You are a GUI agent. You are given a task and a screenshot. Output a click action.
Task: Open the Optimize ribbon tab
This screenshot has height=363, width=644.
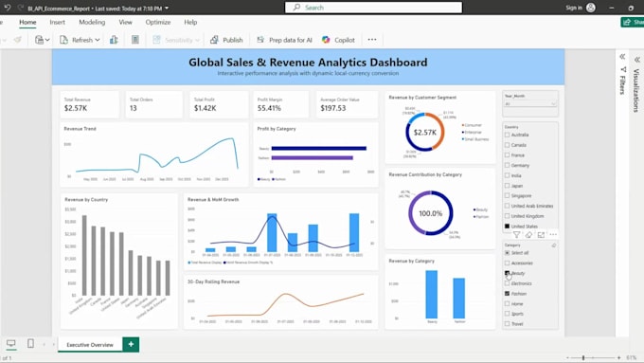coord(158,22)
